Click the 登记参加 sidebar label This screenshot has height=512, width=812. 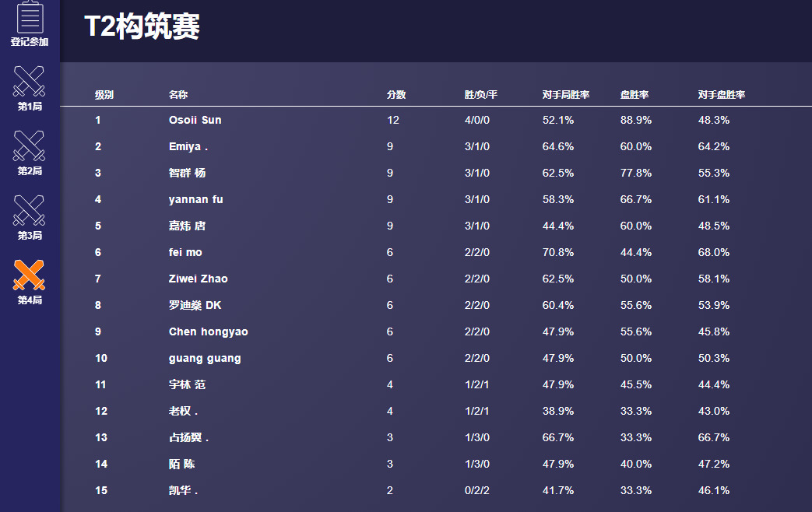[30, 42]
